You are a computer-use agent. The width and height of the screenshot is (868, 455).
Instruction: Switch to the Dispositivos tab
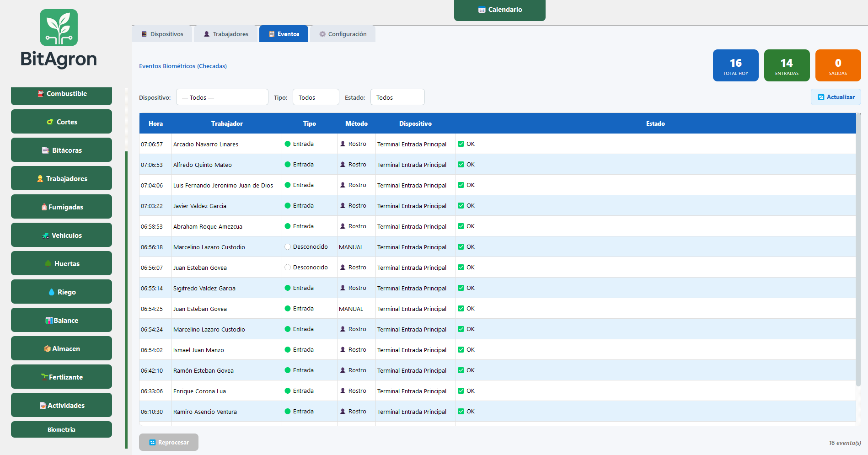point(162,34)
